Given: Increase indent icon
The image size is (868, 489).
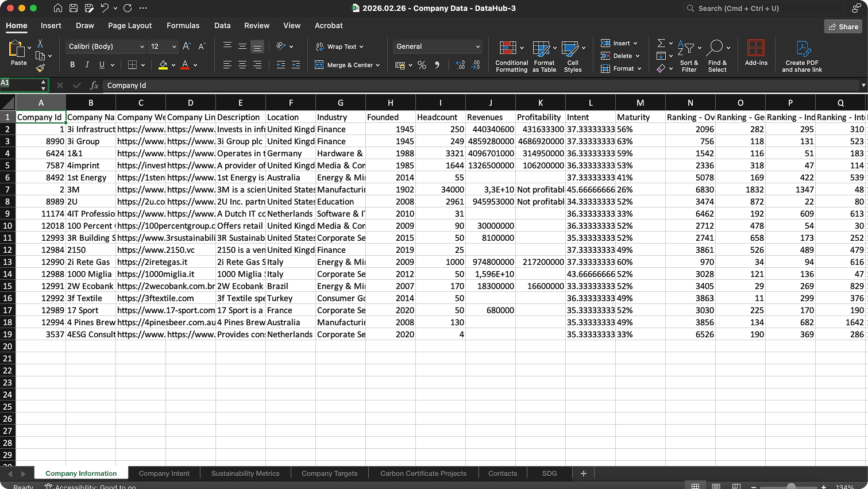Looking at the screenshot, I should [x=295, y=65].
